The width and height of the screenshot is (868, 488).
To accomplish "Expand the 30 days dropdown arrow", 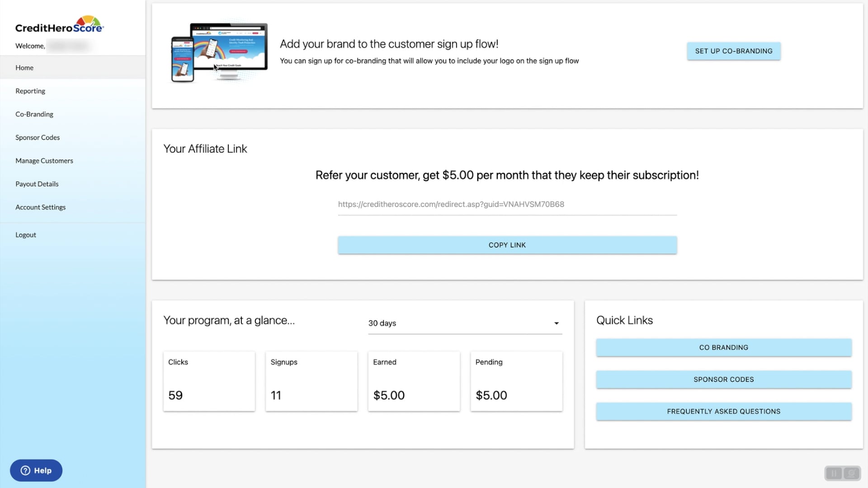I will pyautogui.click(x=557, y=323).
